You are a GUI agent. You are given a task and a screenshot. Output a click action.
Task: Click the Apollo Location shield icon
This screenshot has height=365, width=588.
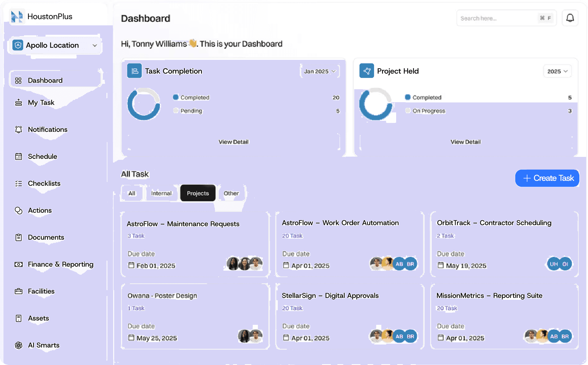pyautogui.click(x=18, y=45)
